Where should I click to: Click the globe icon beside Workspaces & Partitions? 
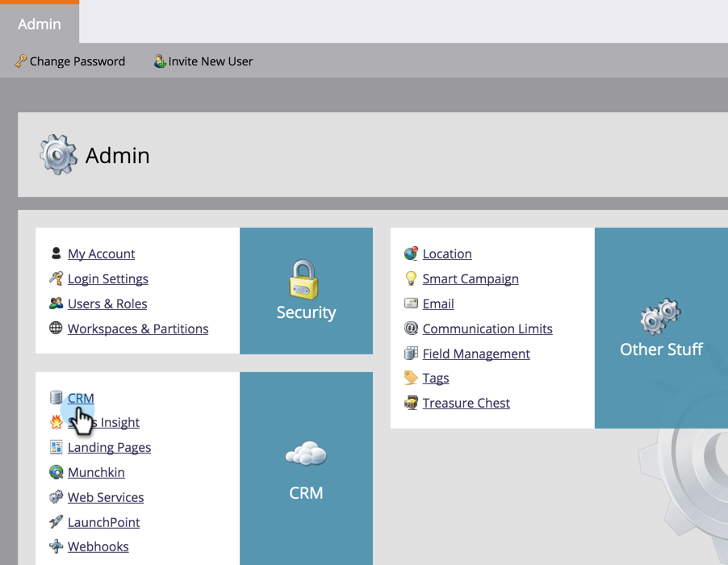tap(56, 328)
